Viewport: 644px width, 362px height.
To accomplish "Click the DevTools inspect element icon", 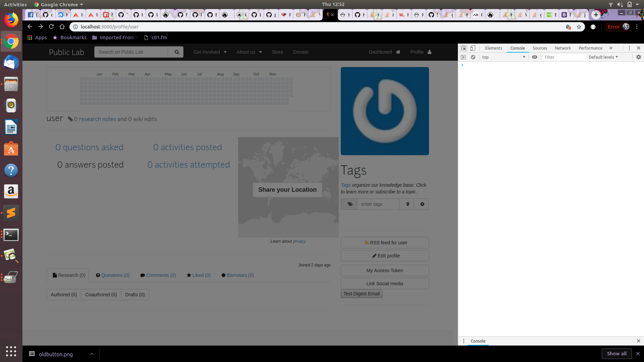I will click(464, 48).
